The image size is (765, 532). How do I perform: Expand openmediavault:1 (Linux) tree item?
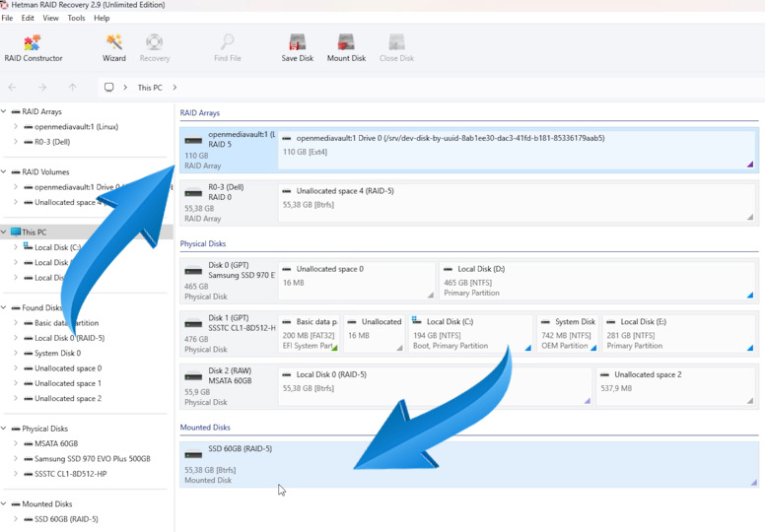click(x=16, y=126)
